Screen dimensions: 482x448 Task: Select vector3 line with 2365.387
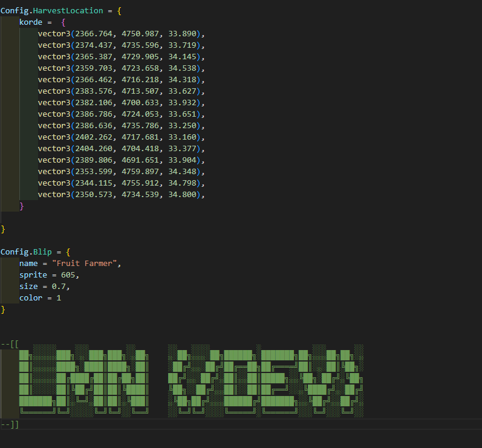(121, 57)
